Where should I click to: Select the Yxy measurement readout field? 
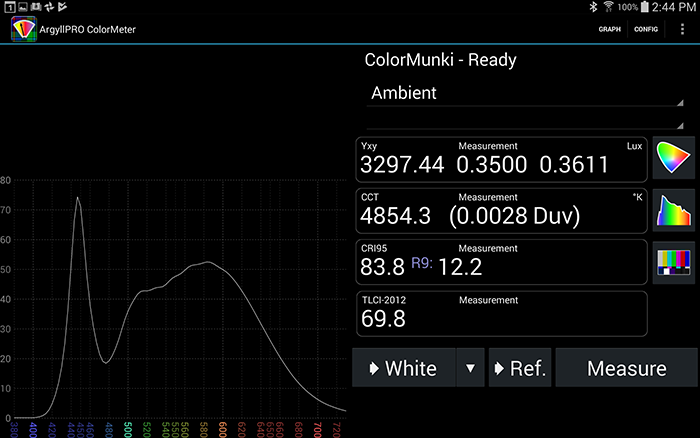(501, 160)
